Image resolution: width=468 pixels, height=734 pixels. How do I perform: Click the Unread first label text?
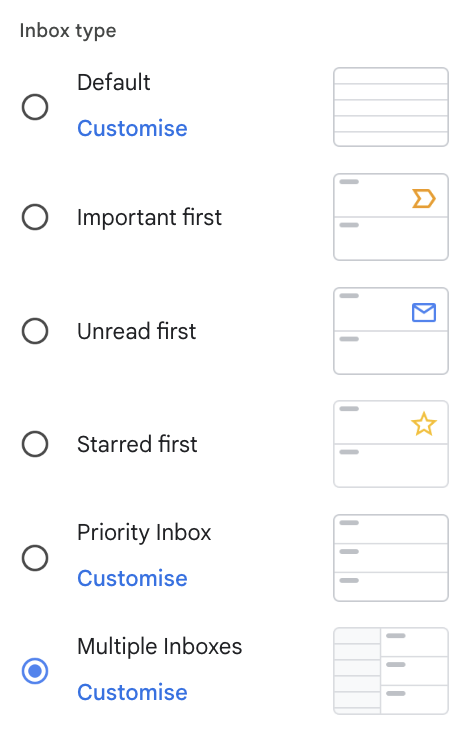137,331
